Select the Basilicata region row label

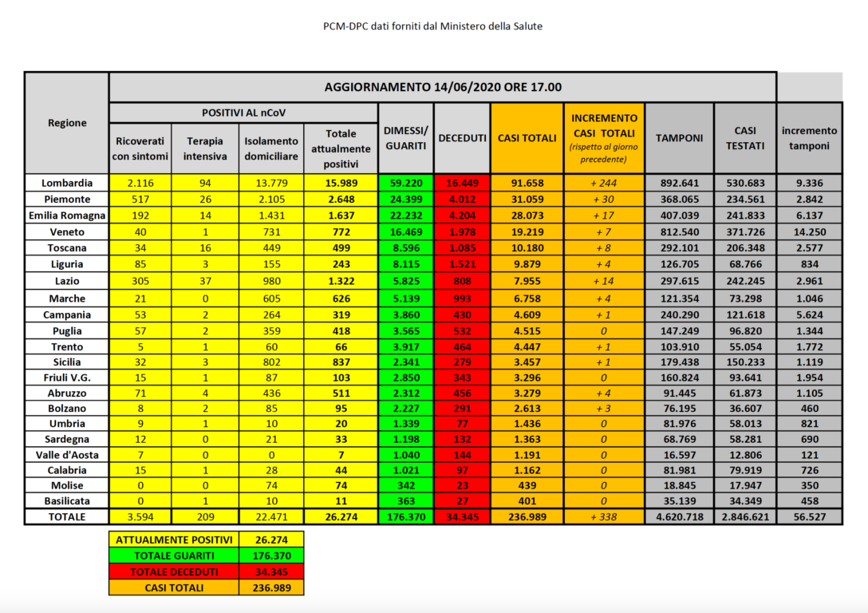[67, 500]
